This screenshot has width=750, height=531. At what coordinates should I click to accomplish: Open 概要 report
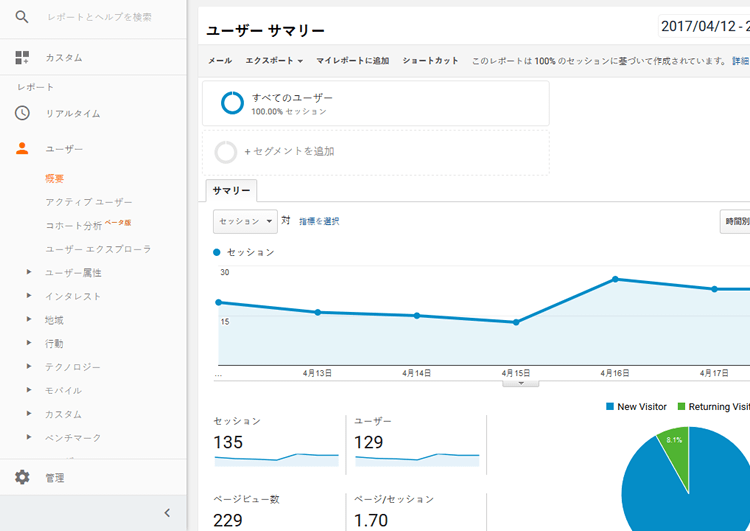[55, 179]
